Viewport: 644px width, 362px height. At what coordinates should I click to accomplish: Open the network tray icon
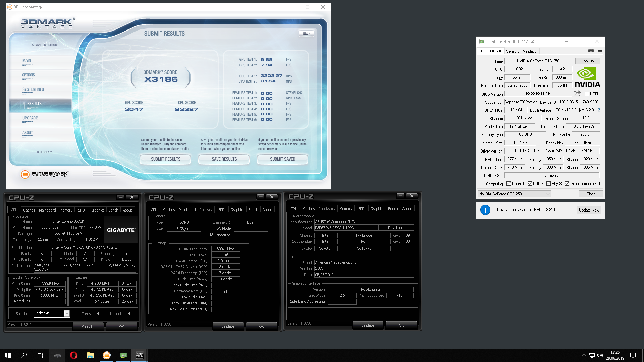(592, 355)
